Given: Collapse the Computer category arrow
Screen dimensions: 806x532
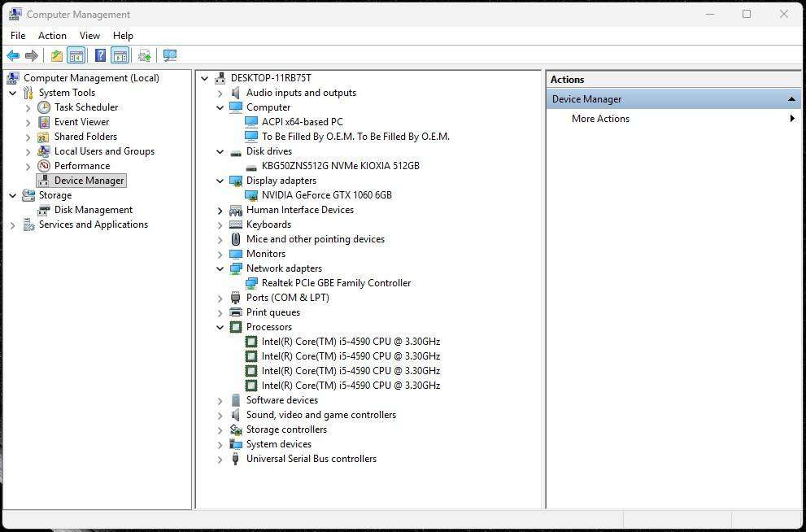Looking at the screenshot, I should tap(220, 108).
